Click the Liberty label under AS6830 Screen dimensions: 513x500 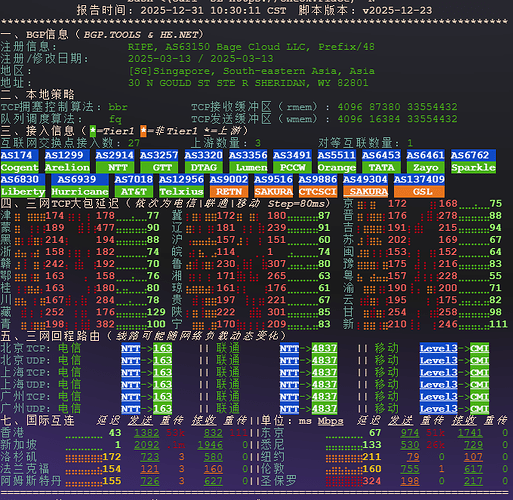click(23, 192)
